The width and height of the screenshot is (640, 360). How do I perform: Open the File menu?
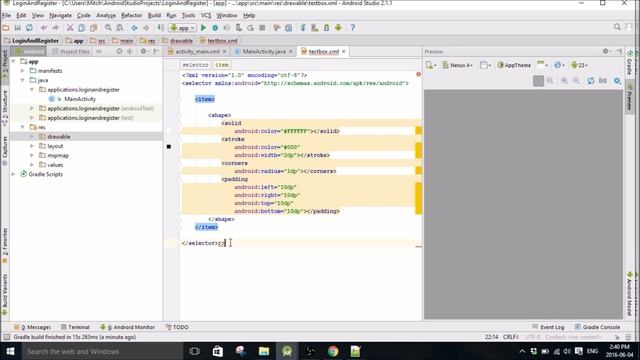point(6,16)
